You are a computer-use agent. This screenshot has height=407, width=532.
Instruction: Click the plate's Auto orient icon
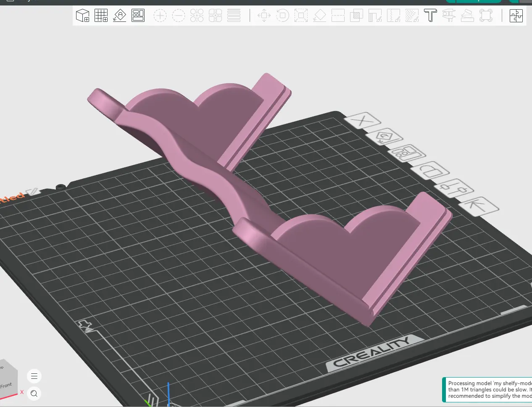pos(384,137)
